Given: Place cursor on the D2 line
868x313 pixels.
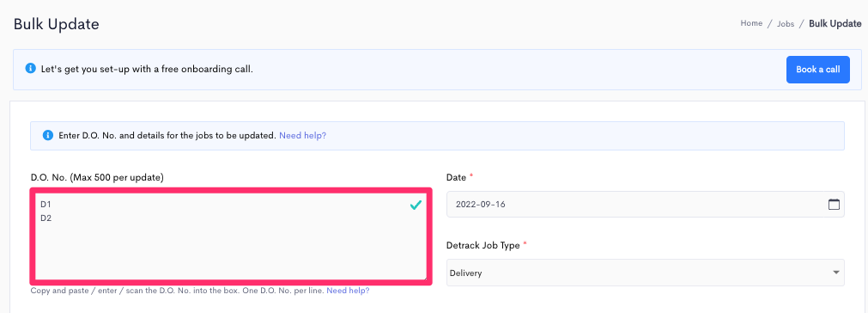Looking at the screenshot, I should tap(46, 218).
